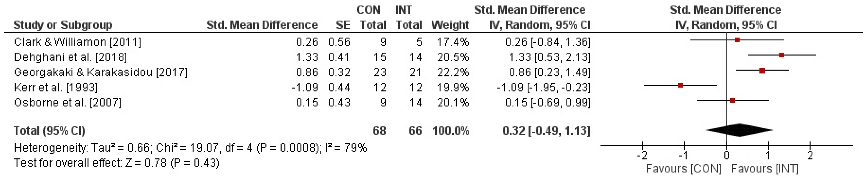868x178 pixels.
Task: Select the "Weight" column header
Action: coord(450,25)
